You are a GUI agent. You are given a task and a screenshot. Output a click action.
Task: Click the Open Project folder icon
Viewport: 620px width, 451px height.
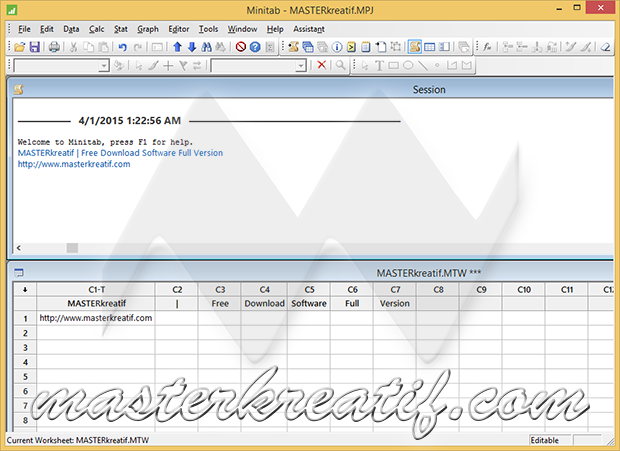(x=19, y=47)
